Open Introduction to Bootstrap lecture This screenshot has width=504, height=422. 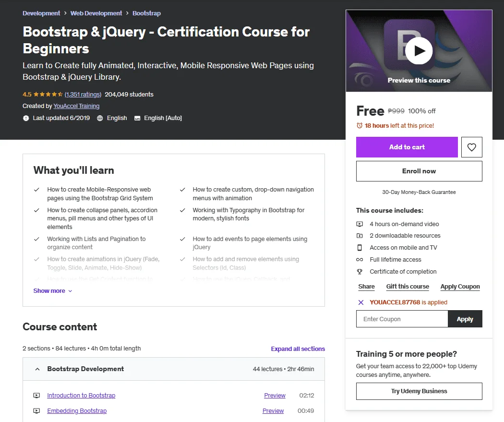[x=81, y=395]
